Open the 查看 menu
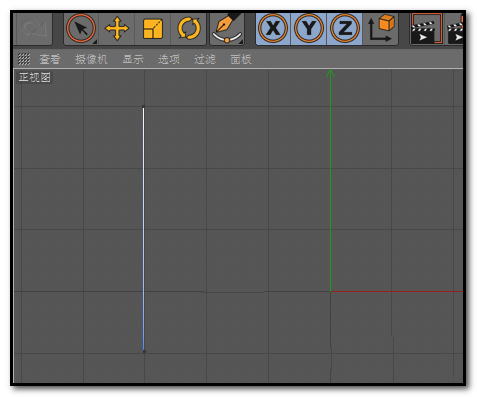Screen dimensions: 477x397 pyautogui.click(x=50, y=59)
